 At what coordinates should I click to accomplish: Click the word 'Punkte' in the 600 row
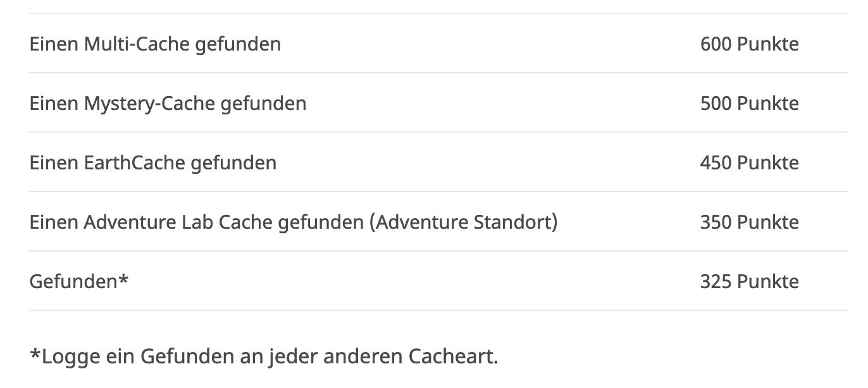coord(768,44)
